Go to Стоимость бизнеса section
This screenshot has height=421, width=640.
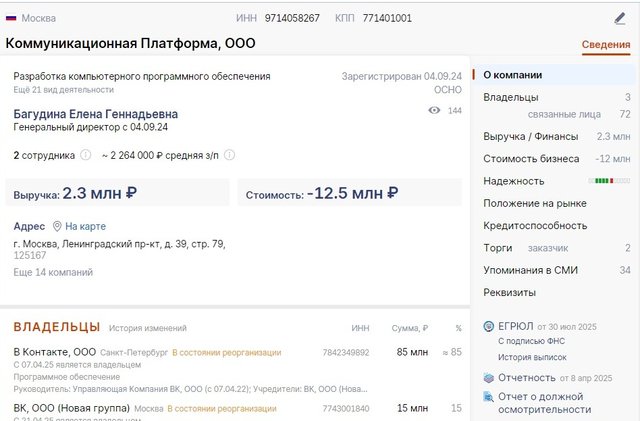(x=531, y=159)
